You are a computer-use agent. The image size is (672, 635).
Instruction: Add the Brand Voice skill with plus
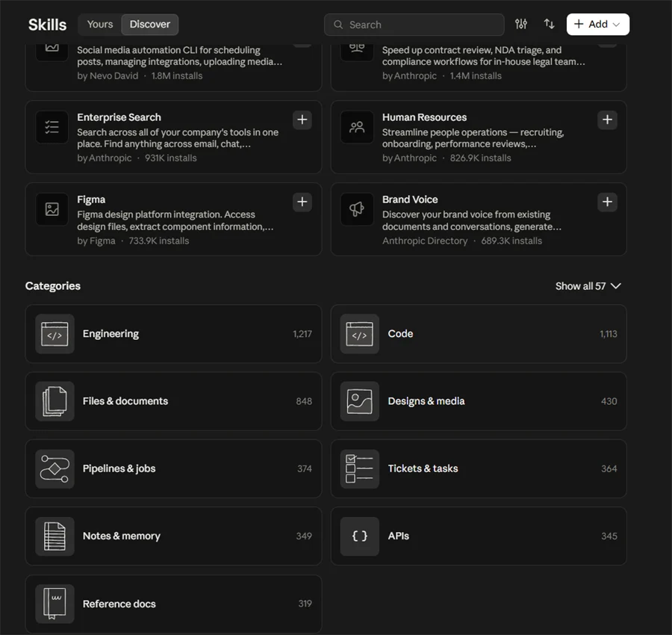tap(607, 202)
